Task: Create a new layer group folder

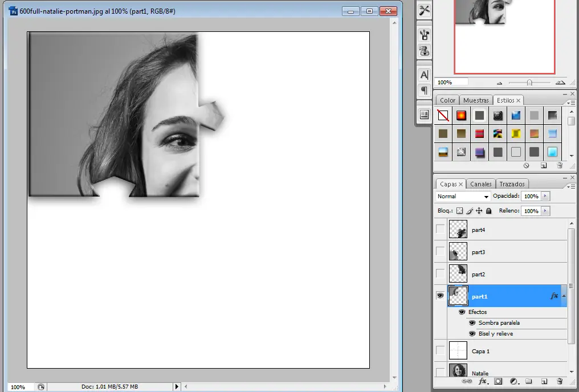Action: pyautogui.click(x=528, y=381)
